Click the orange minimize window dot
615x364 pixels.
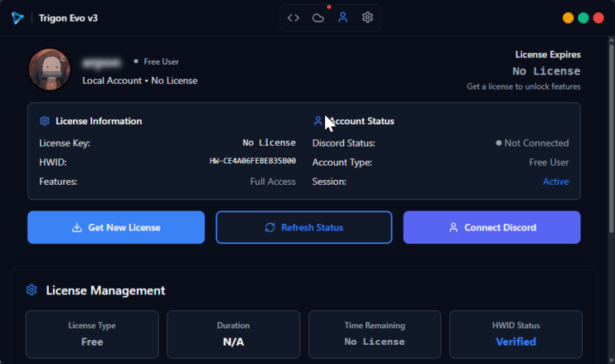[569, 18]
